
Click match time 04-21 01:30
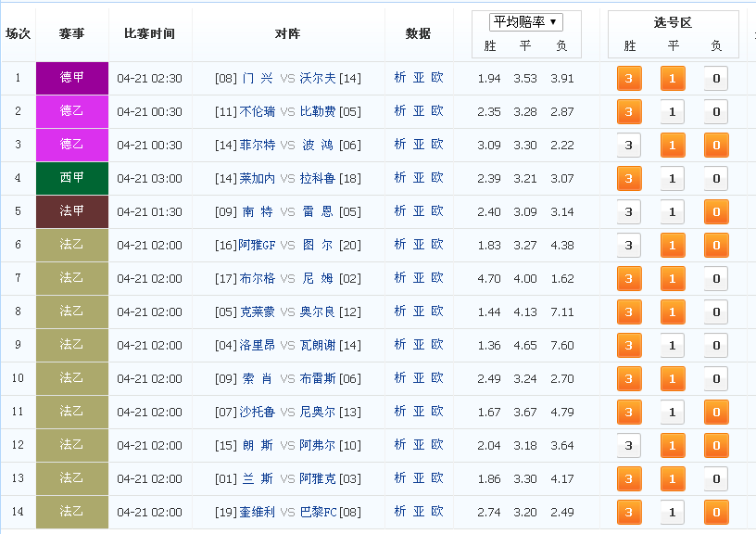pos(149,211)
